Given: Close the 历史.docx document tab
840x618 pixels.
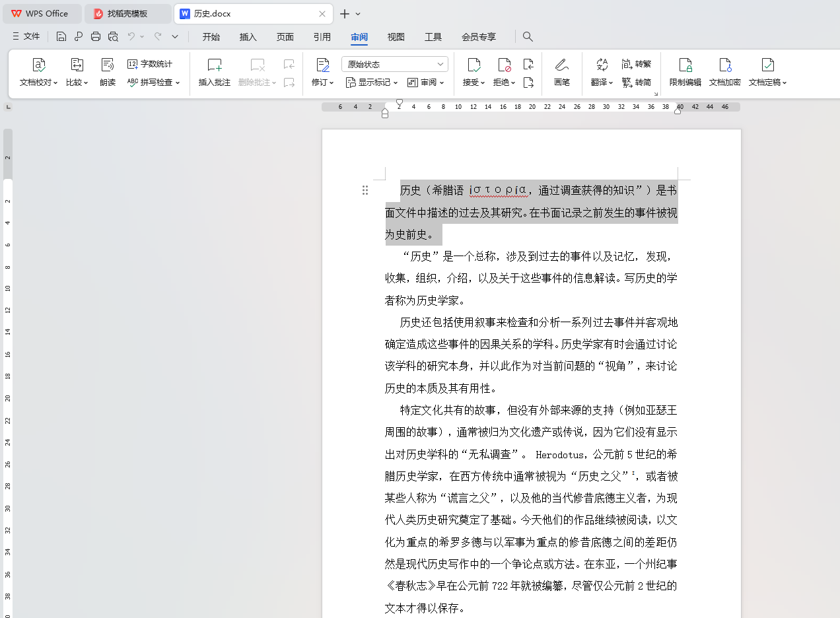Looking at the screenshot, I should click(x=322, y=13).
